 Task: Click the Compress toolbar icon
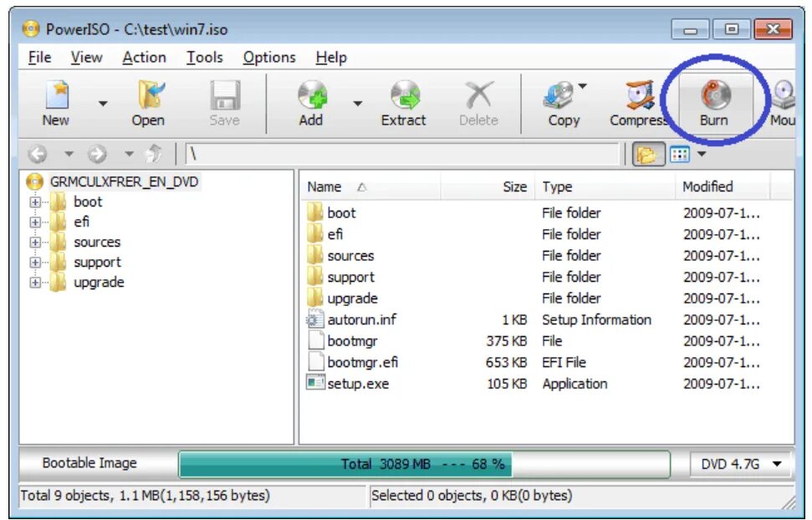pos(640,95)
